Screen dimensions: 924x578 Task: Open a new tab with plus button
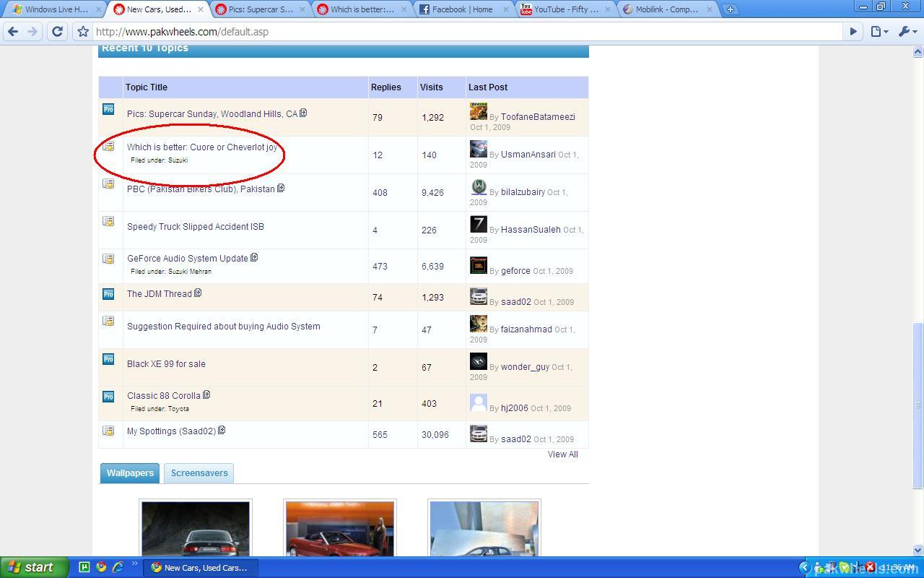coord(731,9)
